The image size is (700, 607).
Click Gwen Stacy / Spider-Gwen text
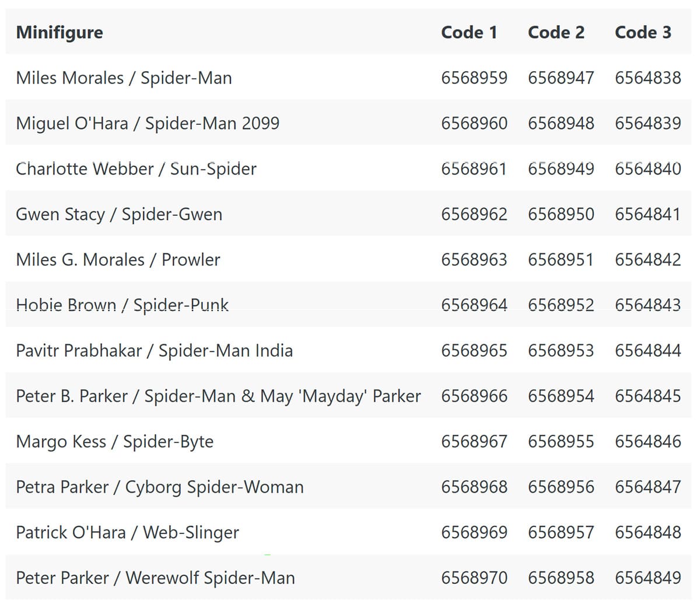coord(119,215)
